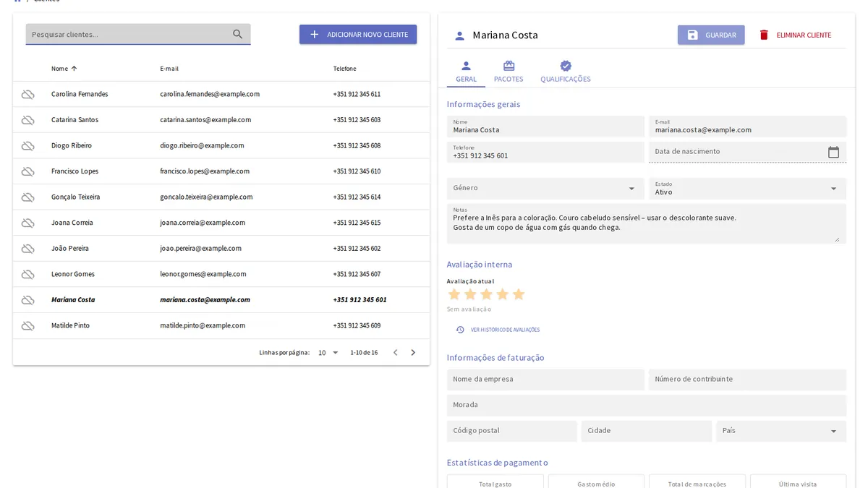868x488 pixels.
Task: Click the Guardar save button
Action: coord(711,35)
